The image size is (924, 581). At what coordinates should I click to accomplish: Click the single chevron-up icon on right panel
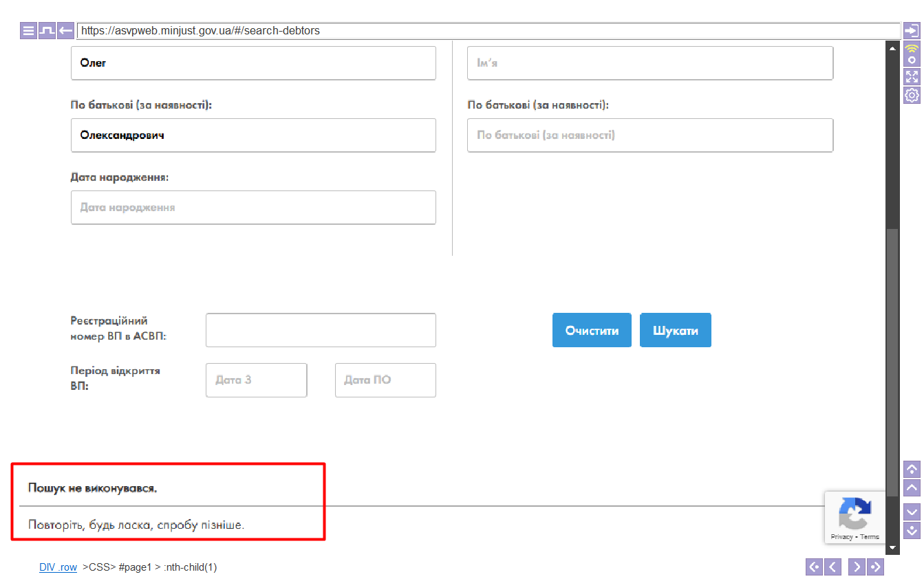(912, 488)
